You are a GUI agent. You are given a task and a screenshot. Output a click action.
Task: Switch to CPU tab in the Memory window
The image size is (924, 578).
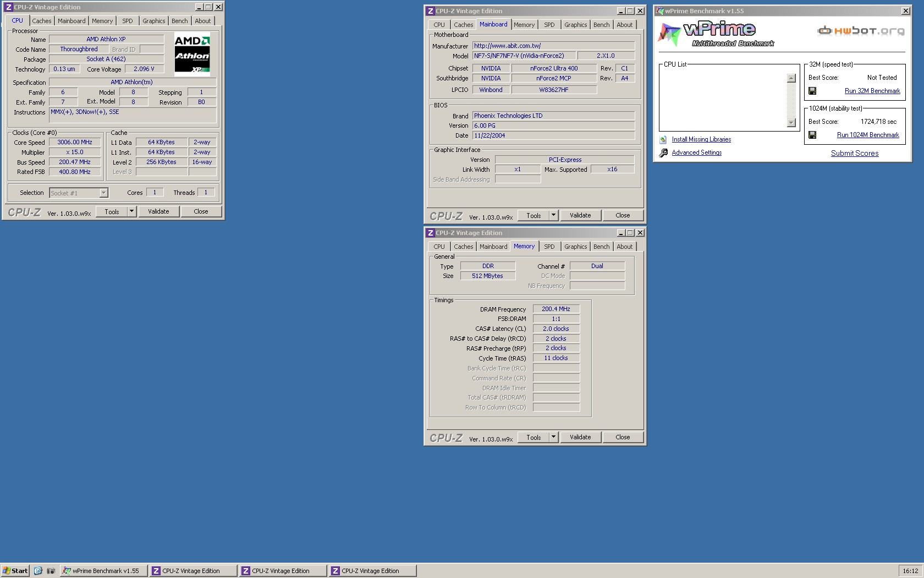click(x=439, y=247)
